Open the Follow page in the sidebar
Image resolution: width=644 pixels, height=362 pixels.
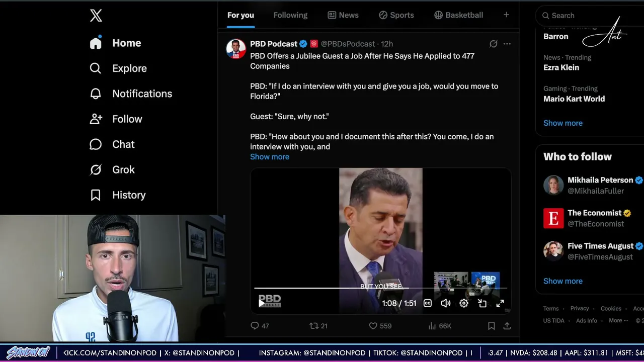[x=116, y=119]
